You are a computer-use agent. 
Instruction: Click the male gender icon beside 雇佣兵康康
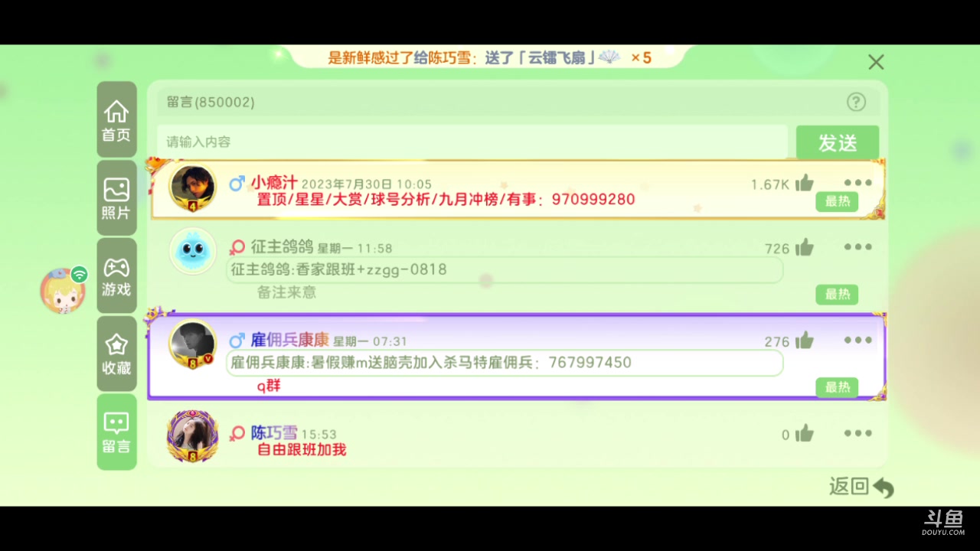(x=237, y=341)
